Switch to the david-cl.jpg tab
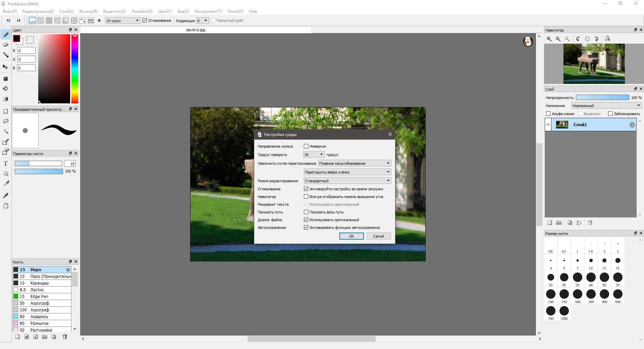Screen dimensions: 644x349 196,30
